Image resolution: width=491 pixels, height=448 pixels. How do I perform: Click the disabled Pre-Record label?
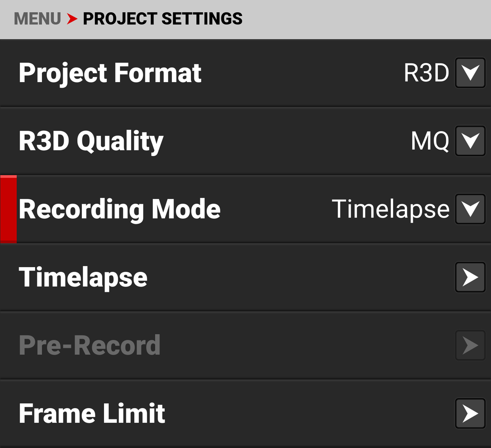pyautogui.click(x=90, y=345)
